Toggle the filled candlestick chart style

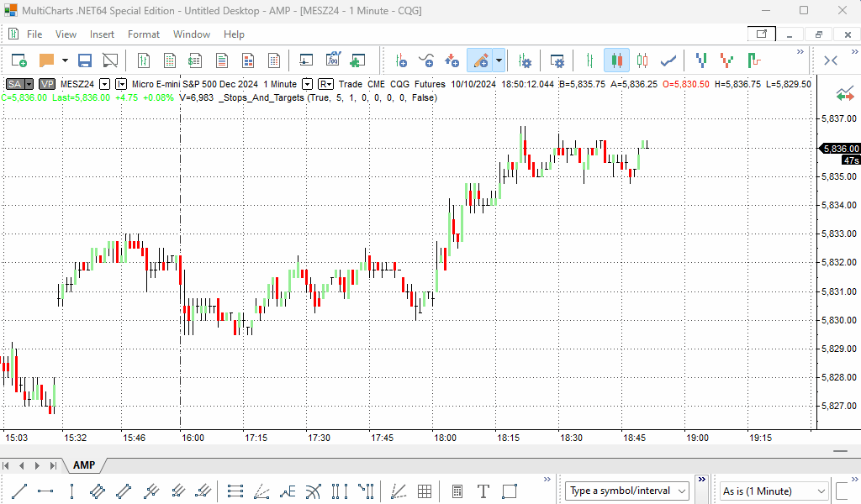(616, 60)
